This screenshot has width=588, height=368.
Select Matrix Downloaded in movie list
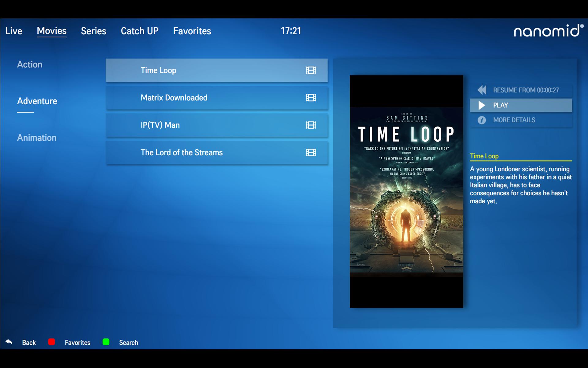pyautogui.click(x=217, y=98)
